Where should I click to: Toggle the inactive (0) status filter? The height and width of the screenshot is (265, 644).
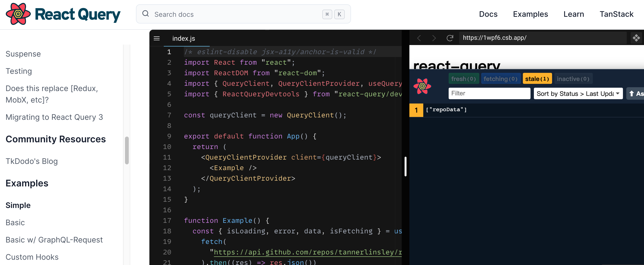pyautogui.click(x=573, y=79)
